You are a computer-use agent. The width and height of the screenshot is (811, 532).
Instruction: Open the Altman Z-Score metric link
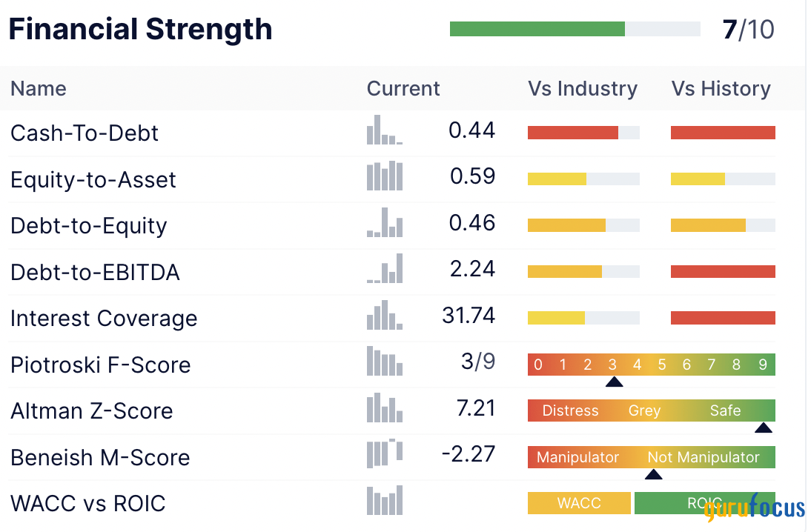pos(91,411)
